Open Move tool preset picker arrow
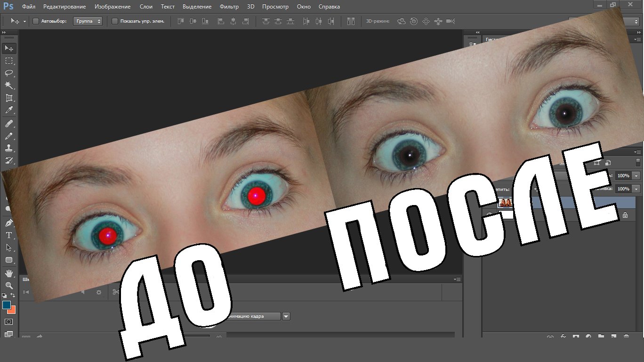The width and height of the screenshot is (644, 362). click(24, 22)
